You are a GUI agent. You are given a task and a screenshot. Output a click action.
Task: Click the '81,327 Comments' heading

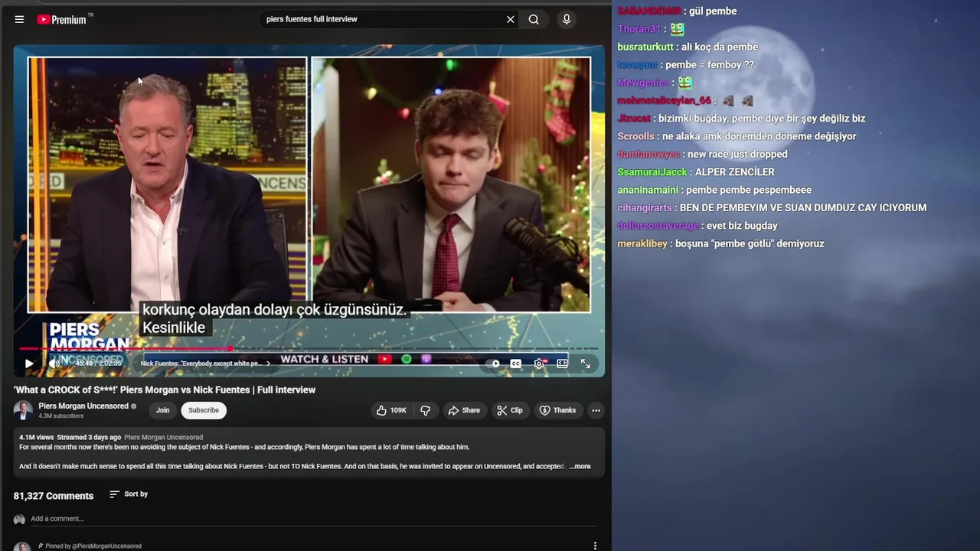pos(54,496)
